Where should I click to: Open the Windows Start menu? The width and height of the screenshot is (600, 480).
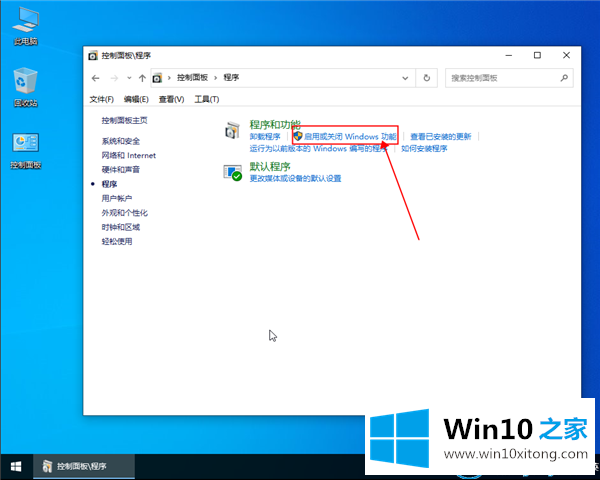pyautogui.click(x=16, y=466)
